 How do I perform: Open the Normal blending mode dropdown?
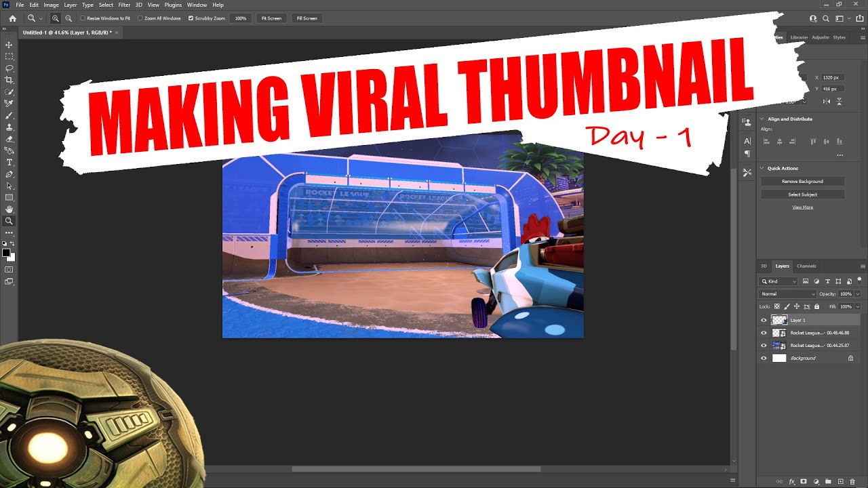[787, 294]
